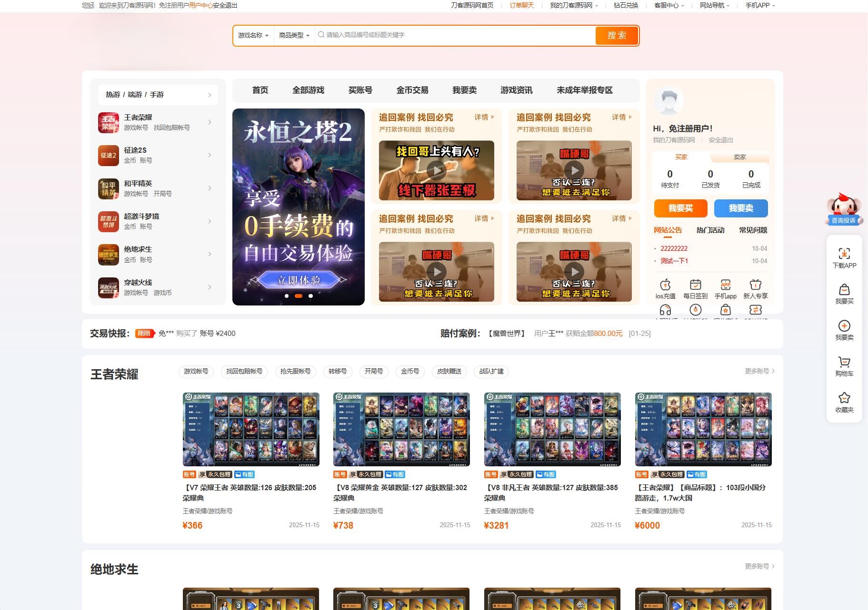Select the 穿越火线 game icon
Viewport: 868px width, 610px height.
[109, 287]
